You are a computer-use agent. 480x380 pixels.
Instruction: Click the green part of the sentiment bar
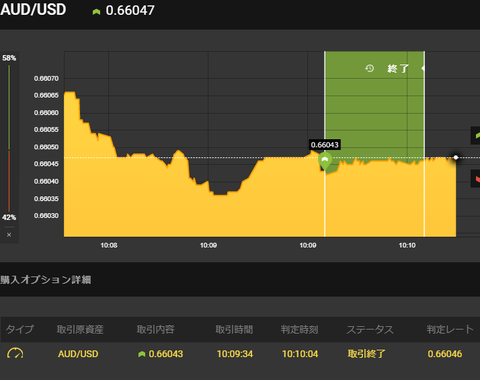[9, 107]
